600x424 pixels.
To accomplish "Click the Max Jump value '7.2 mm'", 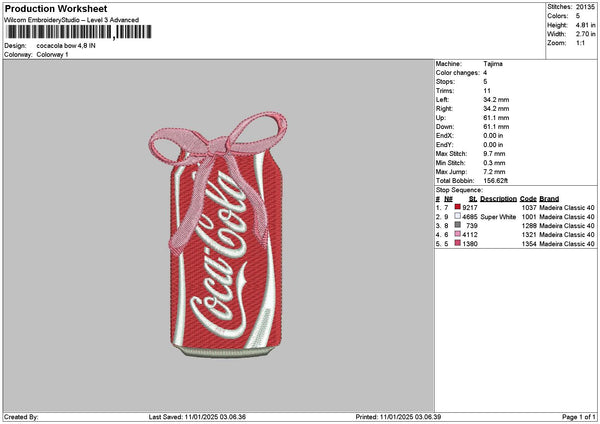I will point(494,172).
